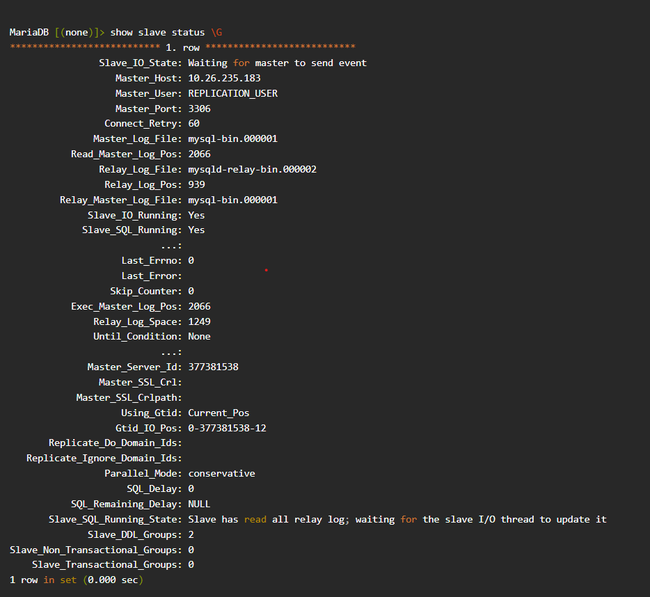Click the Slave_SQL_Running Yes value

[196, 230]
